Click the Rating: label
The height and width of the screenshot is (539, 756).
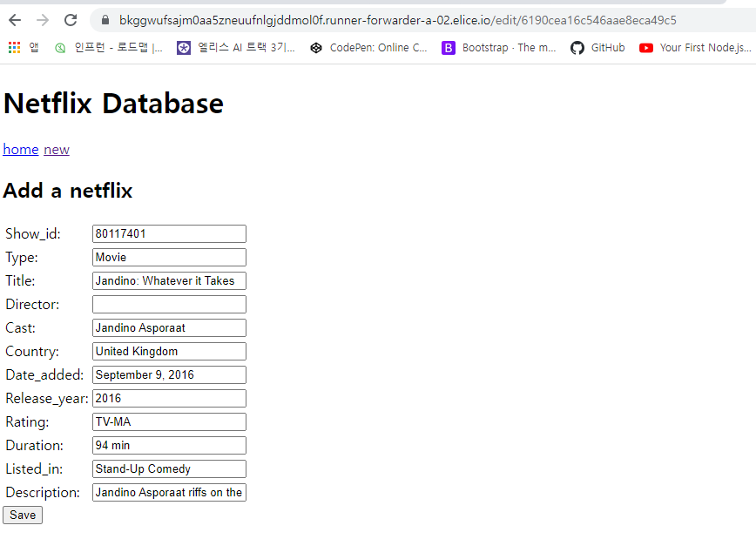coord(27,421)
